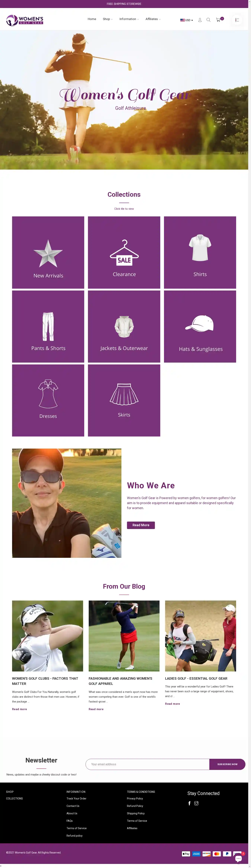Click the Women's Golf Gear logo

[25, 20]
